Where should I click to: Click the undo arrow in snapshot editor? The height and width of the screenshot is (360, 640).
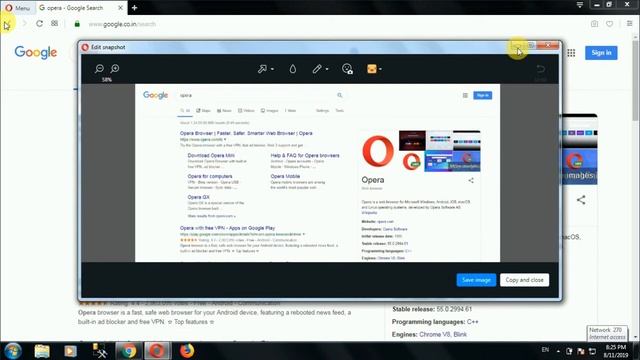540,69
